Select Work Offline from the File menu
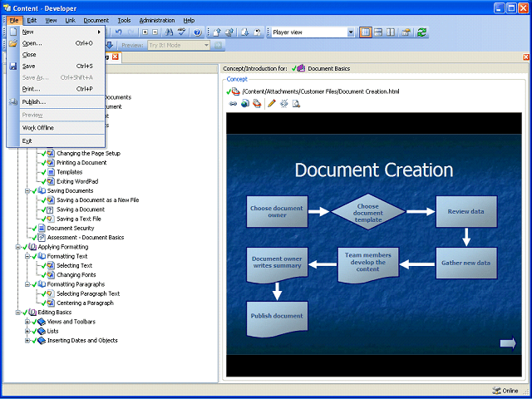The height and width of the screenshot is (399, 532). coord(37,128)
